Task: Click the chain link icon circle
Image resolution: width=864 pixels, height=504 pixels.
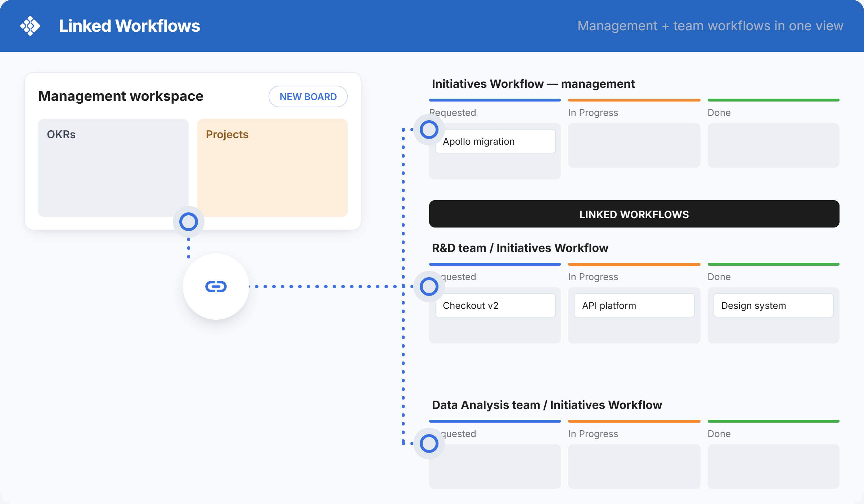Action: [x=216, y=287]
